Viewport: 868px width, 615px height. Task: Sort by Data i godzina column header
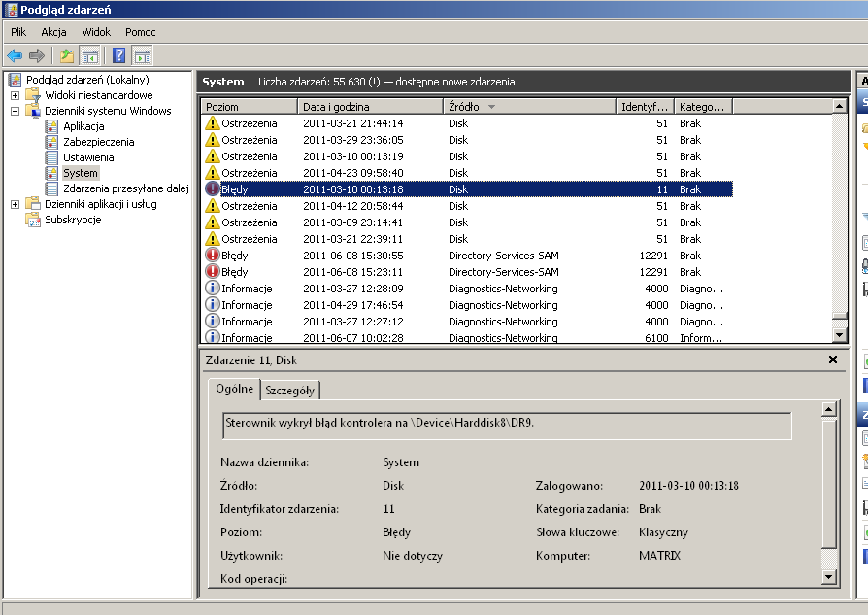370,106
